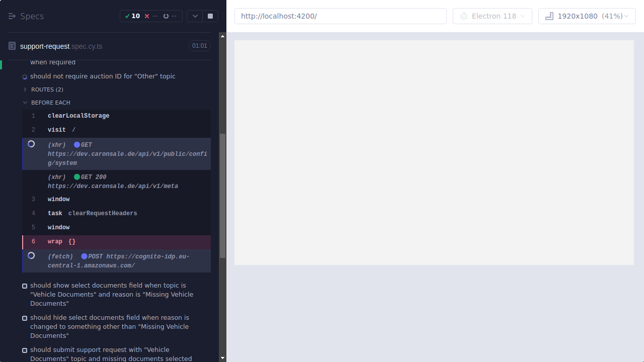The image size is (644, 362).
Task: Click the Electron browser icon
Action: click(x=463, y=16)
